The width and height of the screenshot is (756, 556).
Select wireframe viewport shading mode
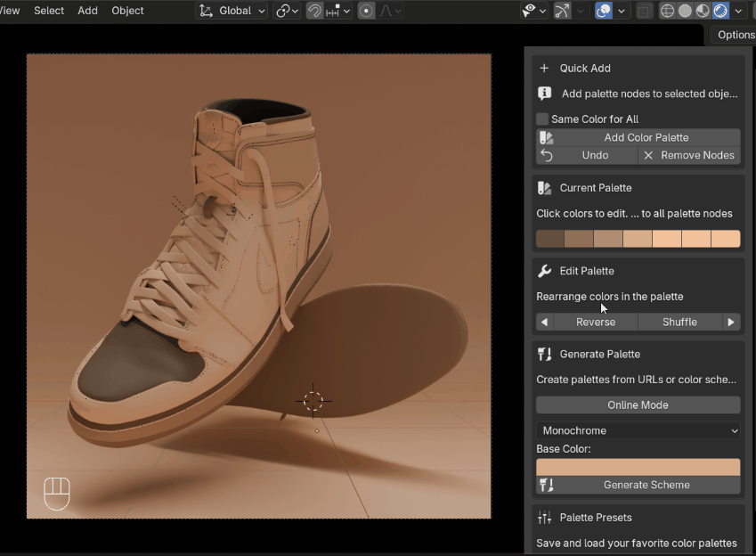coord(667,11)
